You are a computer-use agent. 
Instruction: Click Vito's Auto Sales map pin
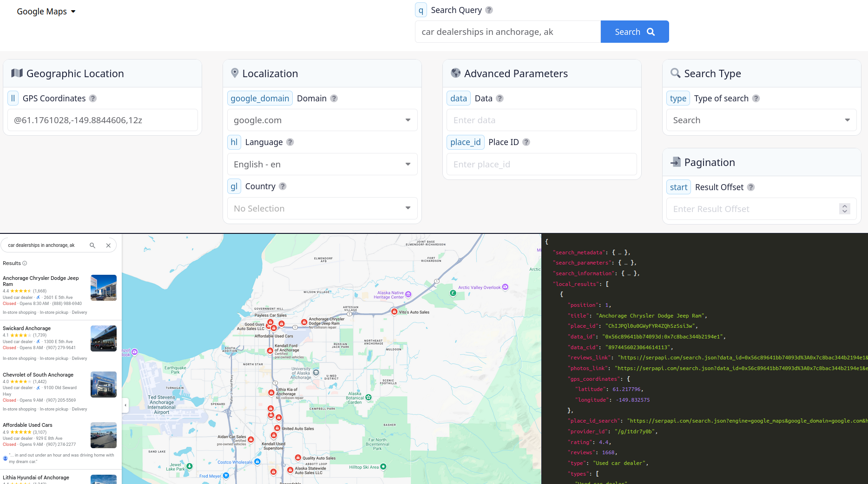tap(394, 312)
